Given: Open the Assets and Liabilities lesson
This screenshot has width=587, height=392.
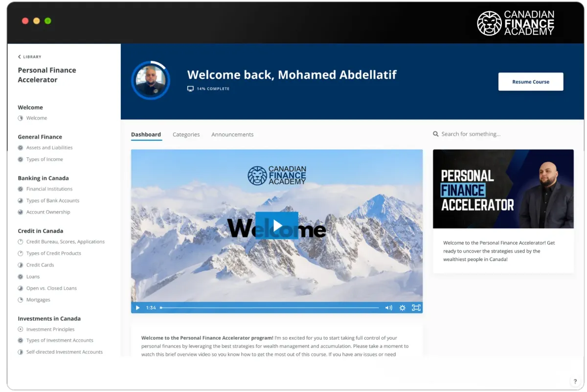Looking at the screenshot, I should pyautogui.click(x=49, y=148).
